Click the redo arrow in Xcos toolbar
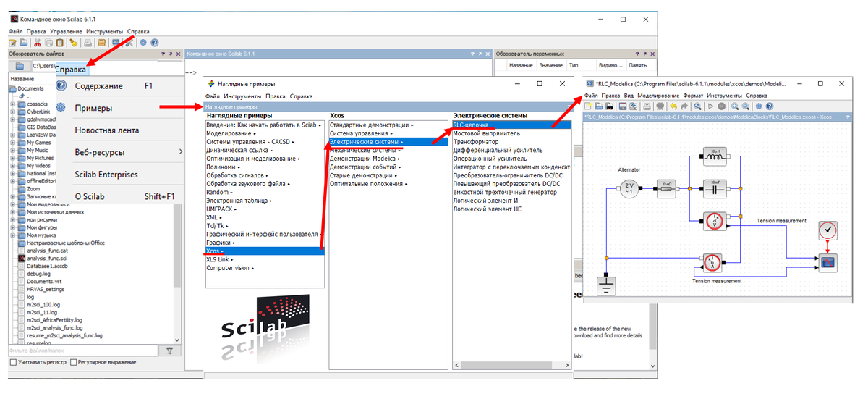This screenshot has width=868, height=407. [x=684, y=106]
